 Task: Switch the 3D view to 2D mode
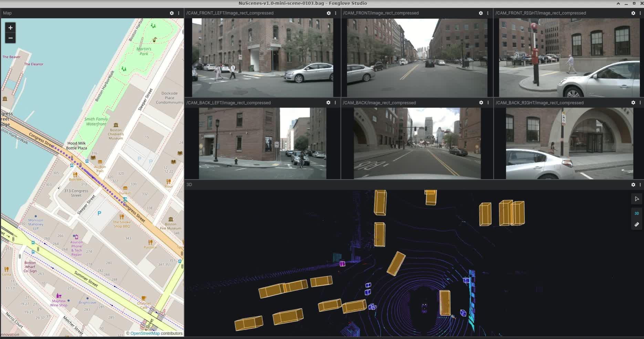[636, 213]
